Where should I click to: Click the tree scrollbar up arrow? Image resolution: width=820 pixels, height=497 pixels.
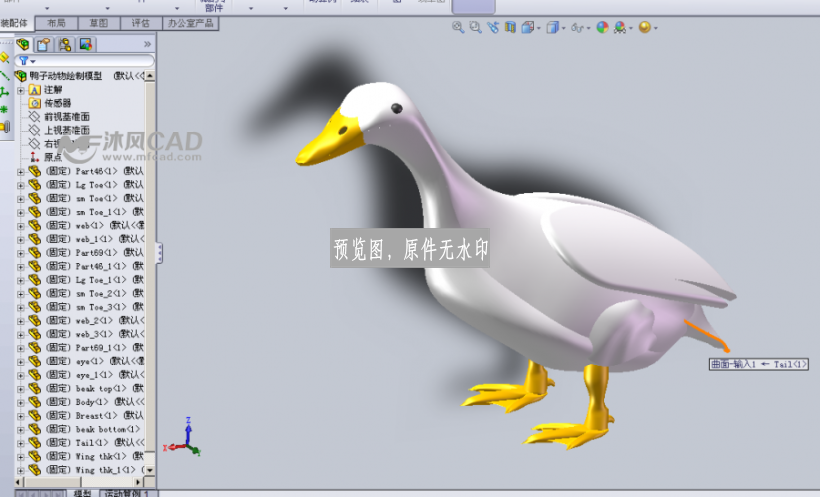click(150, 76)
